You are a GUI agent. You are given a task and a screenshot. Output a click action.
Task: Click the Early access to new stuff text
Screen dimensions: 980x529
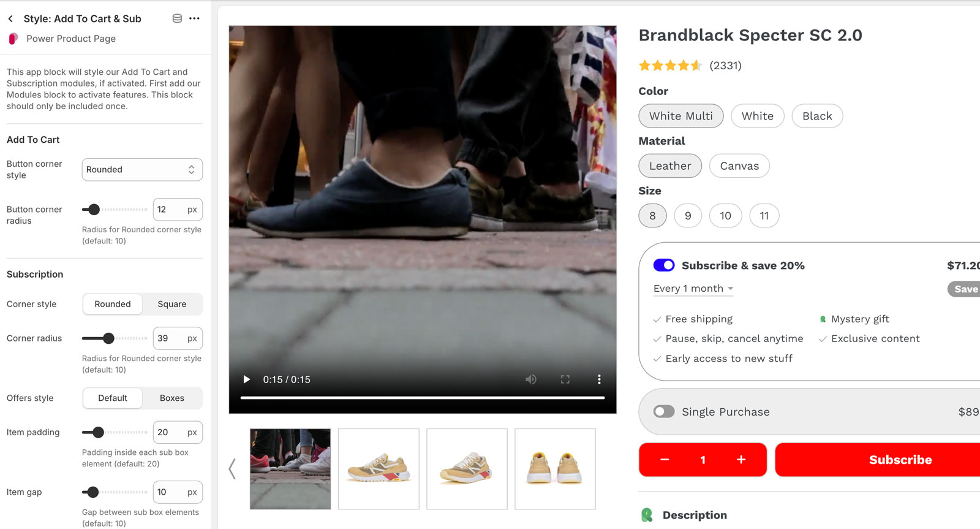point(729,359)
